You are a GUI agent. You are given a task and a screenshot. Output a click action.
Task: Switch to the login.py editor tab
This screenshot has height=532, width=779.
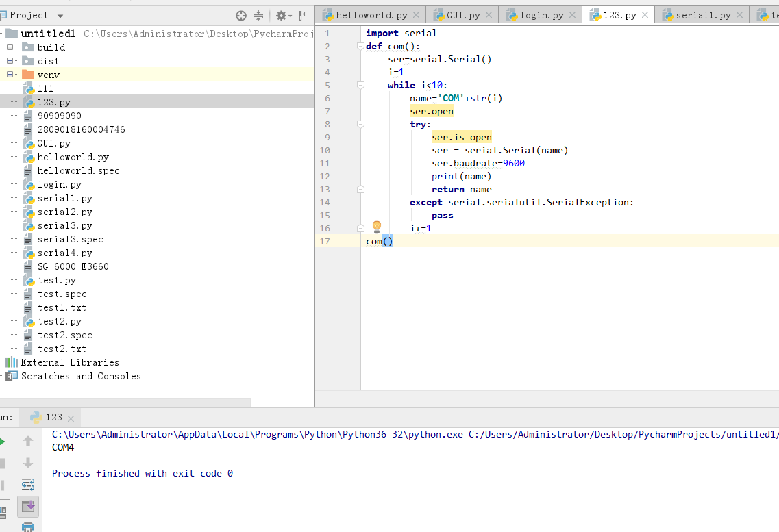[x=541, y=15]
